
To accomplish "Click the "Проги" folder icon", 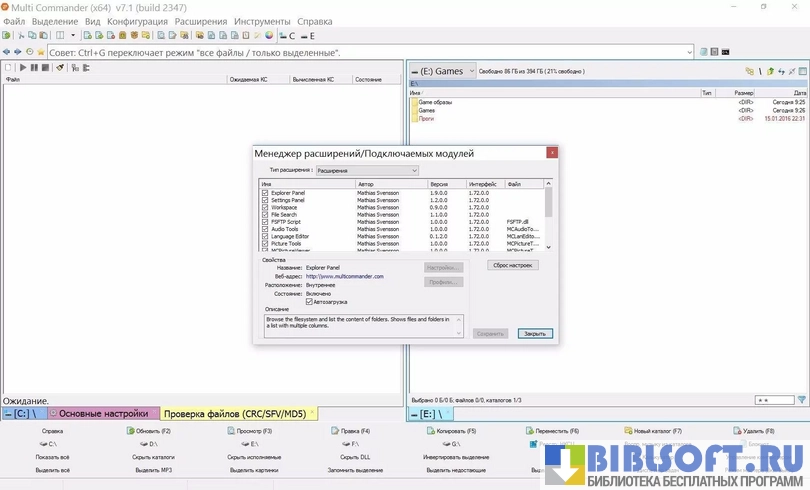I will 413,118.
